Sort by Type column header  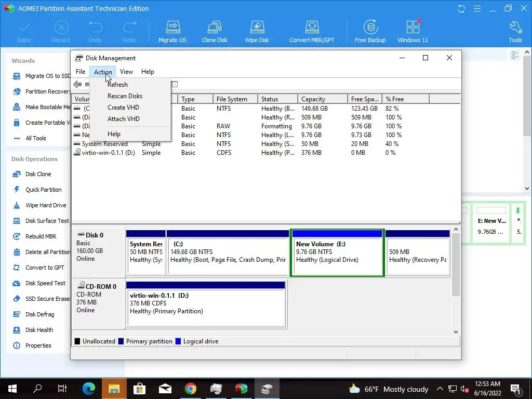click(x=195, y=99)
